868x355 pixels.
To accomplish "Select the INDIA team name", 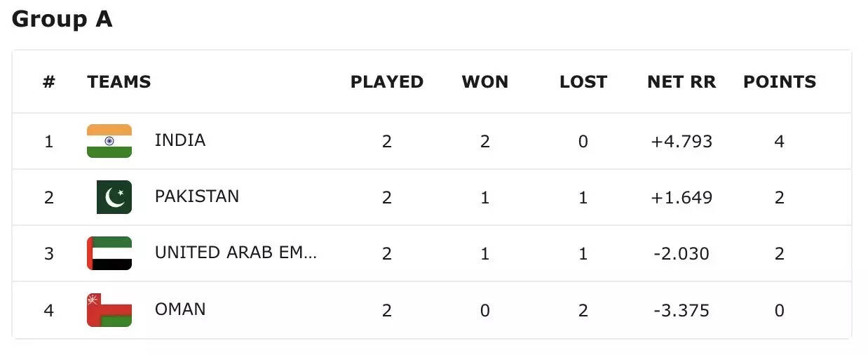I will click(180, 140).
